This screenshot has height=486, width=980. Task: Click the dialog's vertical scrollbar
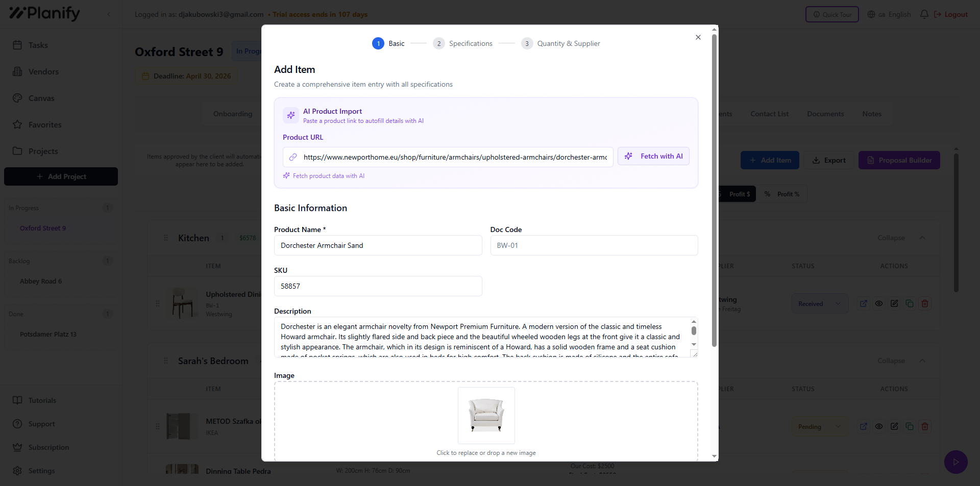714,191
